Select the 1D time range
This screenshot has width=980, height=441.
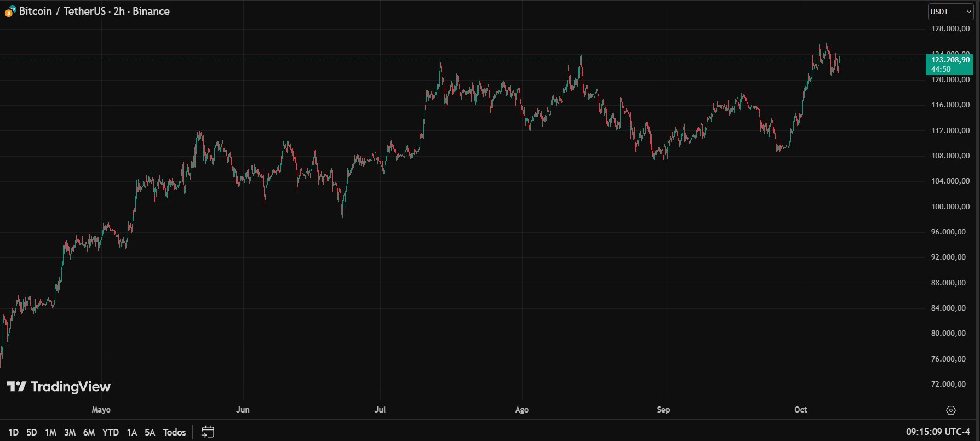tap(13, 432)
